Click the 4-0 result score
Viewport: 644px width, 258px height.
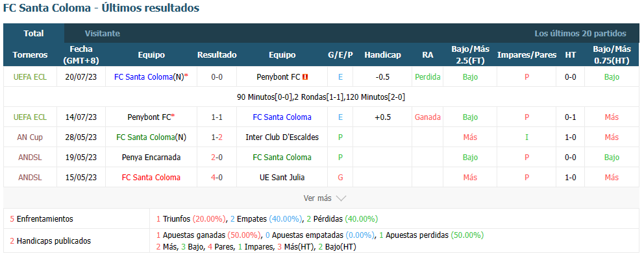coord(217,177)
